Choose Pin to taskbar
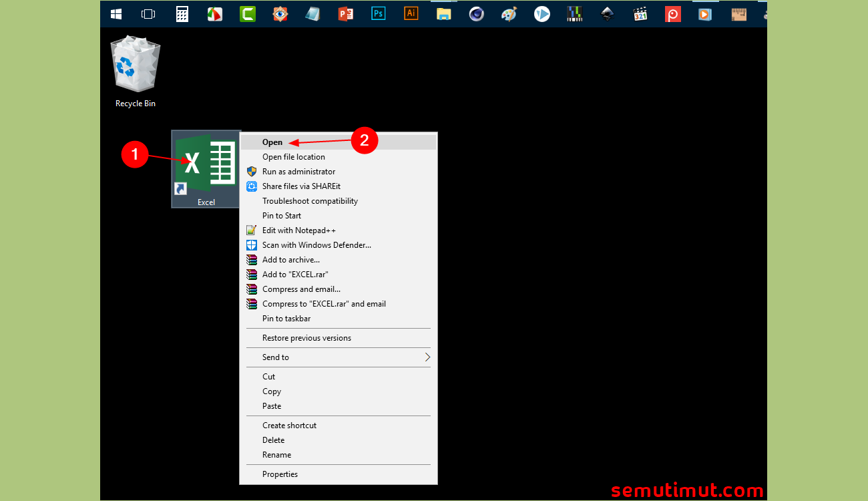The image size is (868, 501). tap(339, 319)
